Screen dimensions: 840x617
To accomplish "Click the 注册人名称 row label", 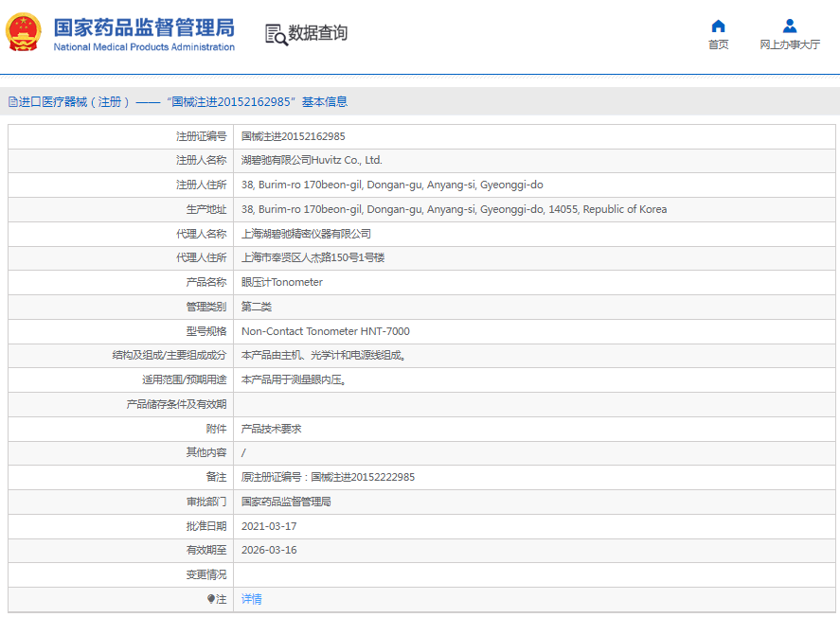I will click(x=202, y=160).
